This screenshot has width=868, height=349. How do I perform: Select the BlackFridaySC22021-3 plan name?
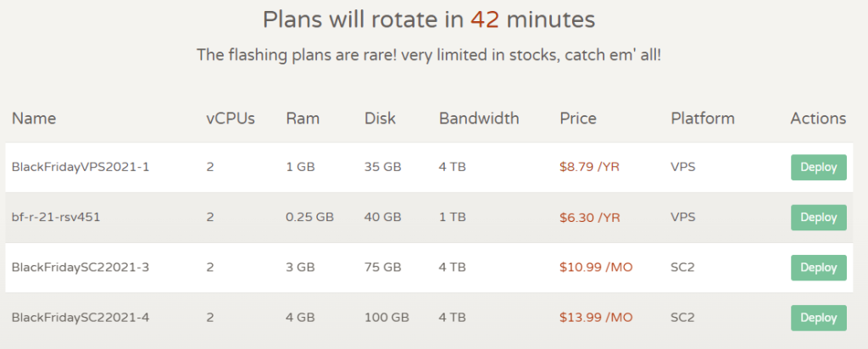pos(81,268)
